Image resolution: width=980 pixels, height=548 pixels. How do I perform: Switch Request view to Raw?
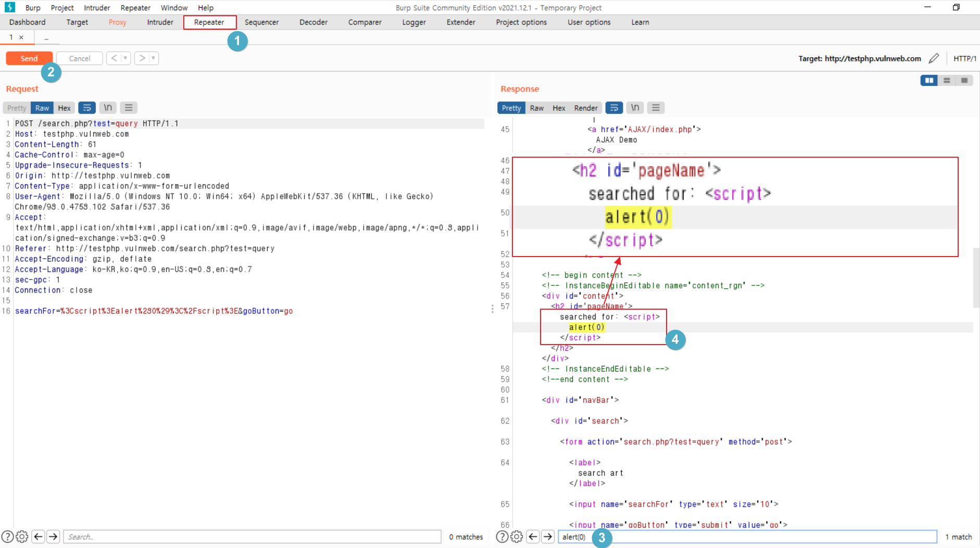42,108
